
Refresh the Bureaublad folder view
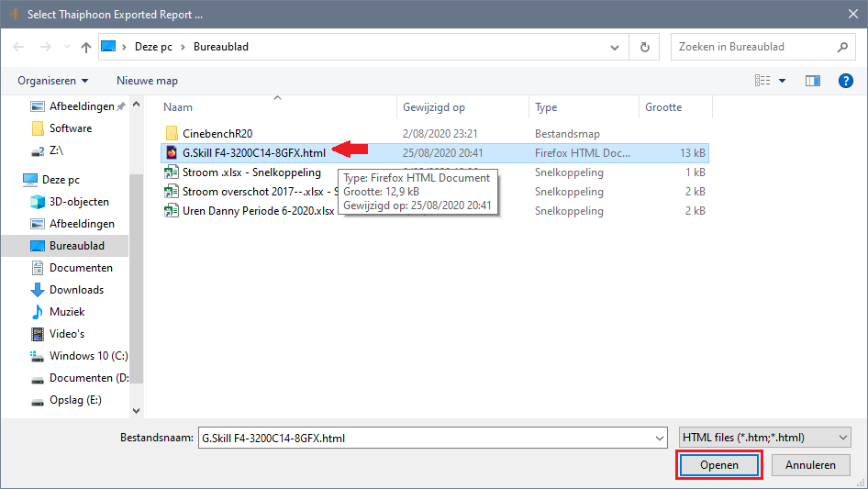[644, 47]
